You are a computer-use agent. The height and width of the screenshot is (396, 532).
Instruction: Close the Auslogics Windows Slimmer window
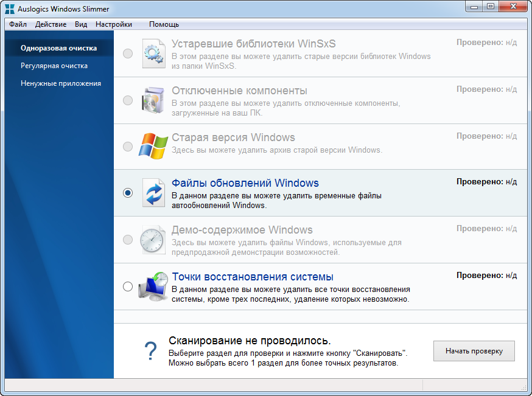[513, 7]
